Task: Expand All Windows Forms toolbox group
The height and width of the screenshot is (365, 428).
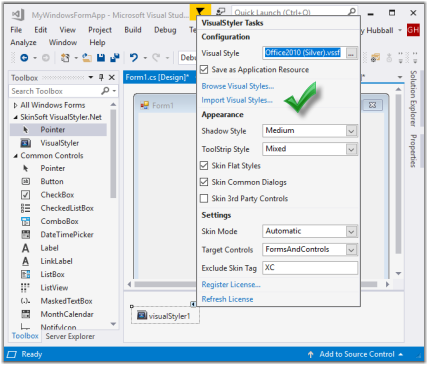Action: click(x=15, y=105)
